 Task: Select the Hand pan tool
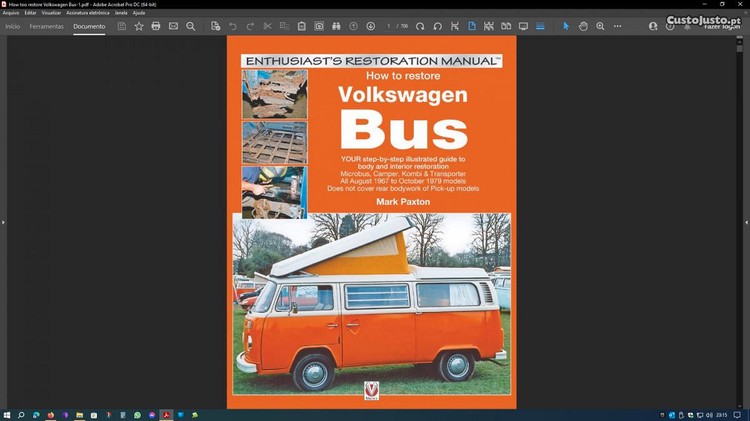[583, 26]
